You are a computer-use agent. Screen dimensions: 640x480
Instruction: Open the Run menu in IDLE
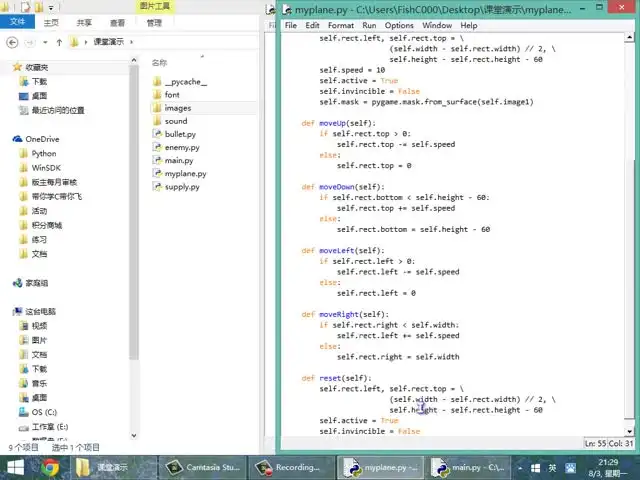tap(369, 25)
